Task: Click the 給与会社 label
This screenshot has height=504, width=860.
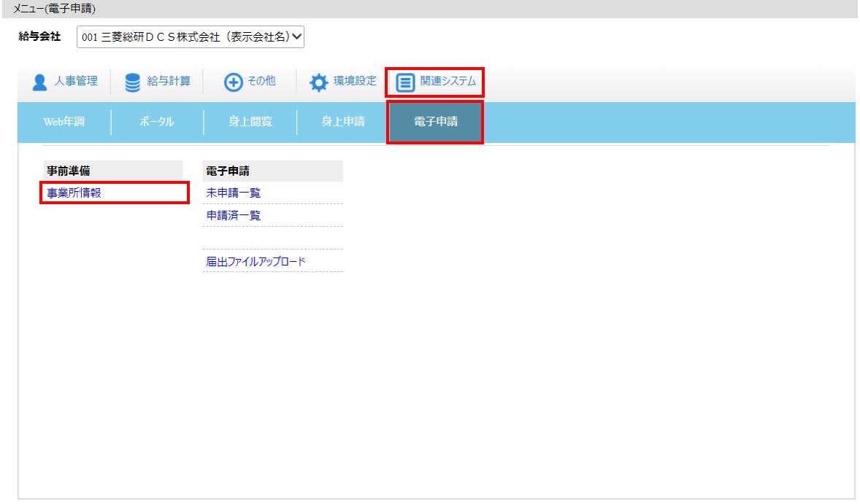Action: pos(39,36)
